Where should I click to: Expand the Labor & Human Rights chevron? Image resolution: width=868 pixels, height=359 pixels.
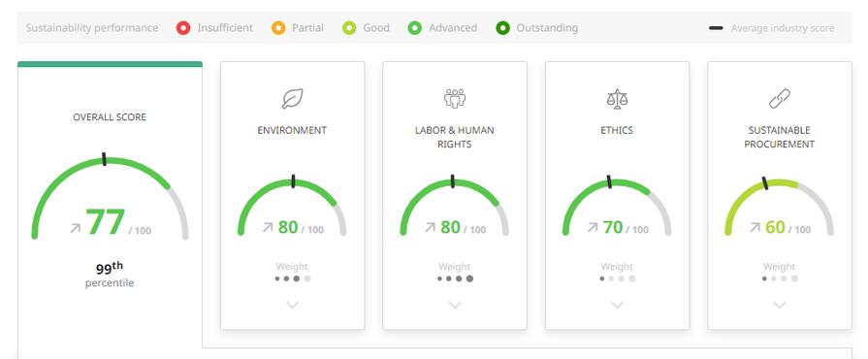tap(455, 305)
